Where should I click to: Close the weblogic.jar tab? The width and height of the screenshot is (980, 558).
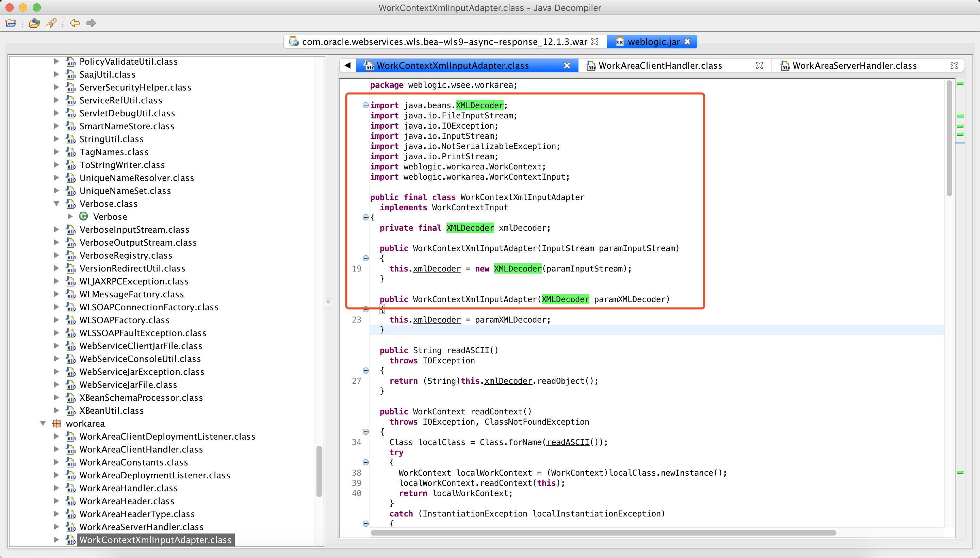point(688,42)
